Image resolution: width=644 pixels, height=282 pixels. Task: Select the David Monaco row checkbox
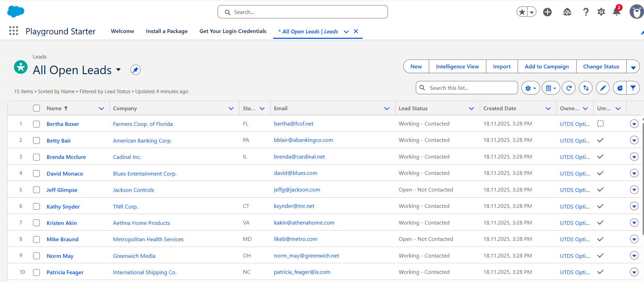36,173
